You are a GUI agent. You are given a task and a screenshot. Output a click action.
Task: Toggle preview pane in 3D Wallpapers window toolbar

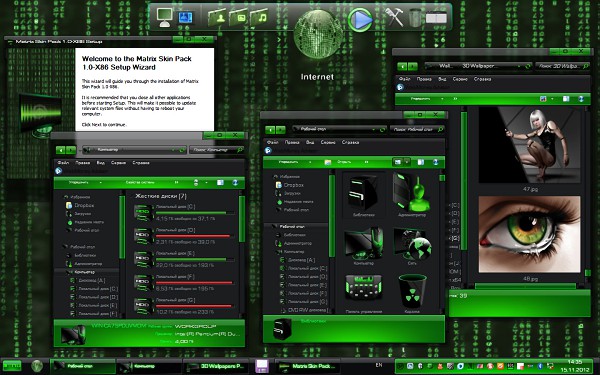pos(566,99)
